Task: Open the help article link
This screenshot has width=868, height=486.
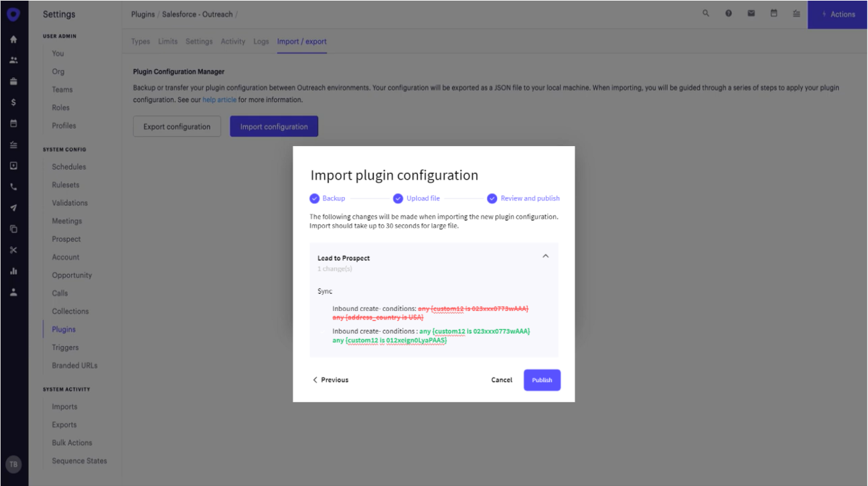Action: [220, 100]
